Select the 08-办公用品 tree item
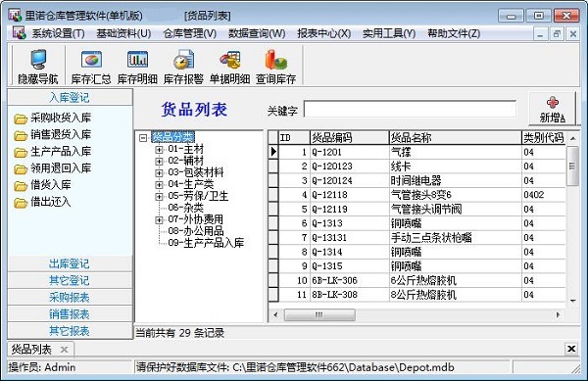The height and width of the screenshot is (381, 588). coord(196,231)
